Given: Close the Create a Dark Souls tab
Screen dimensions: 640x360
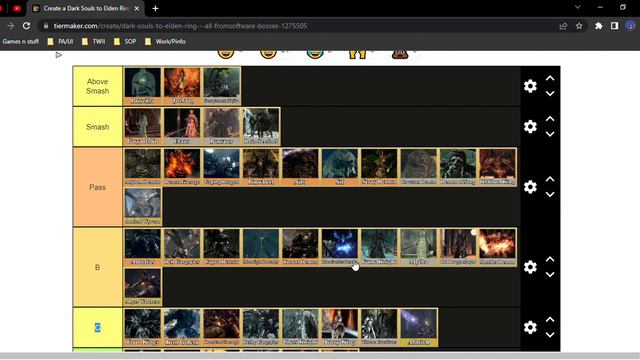Looking at the screenshot, I should click(x=137, y=8).
